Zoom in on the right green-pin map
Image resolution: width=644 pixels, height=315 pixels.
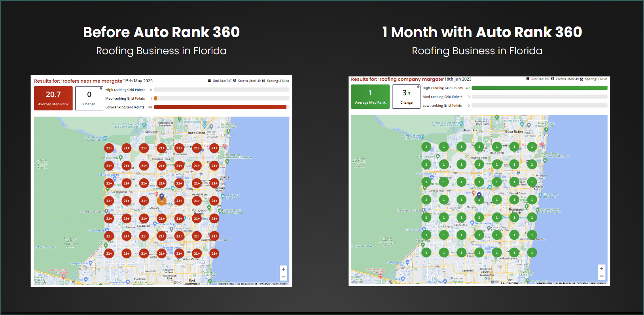(x=602, y=268)
